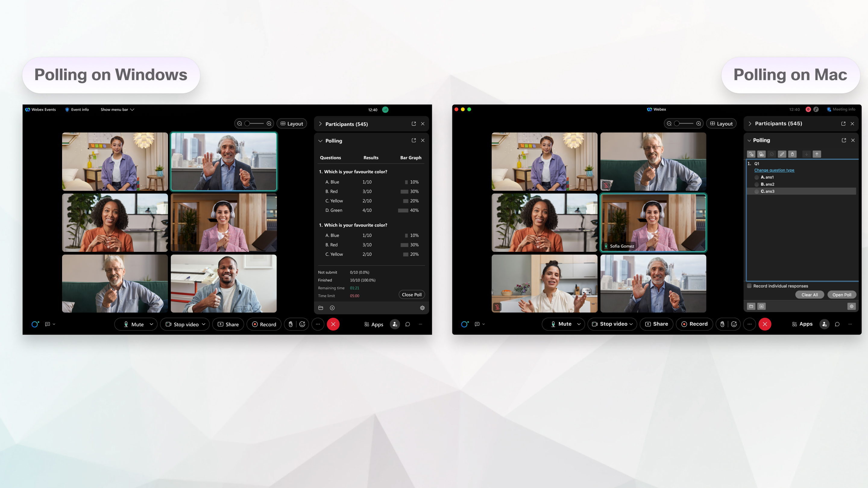Toggle Record individual responses checkbox on Mac
The height and width of the screenshot is (488, 868).
[750, 286]
